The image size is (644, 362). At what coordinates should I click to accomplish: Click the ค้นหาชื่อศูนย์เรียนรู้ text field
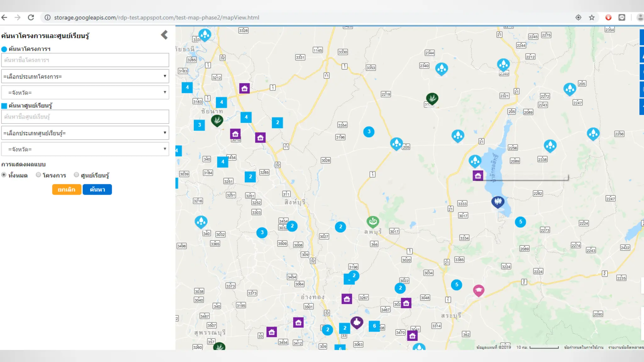[x=85, y=117]
